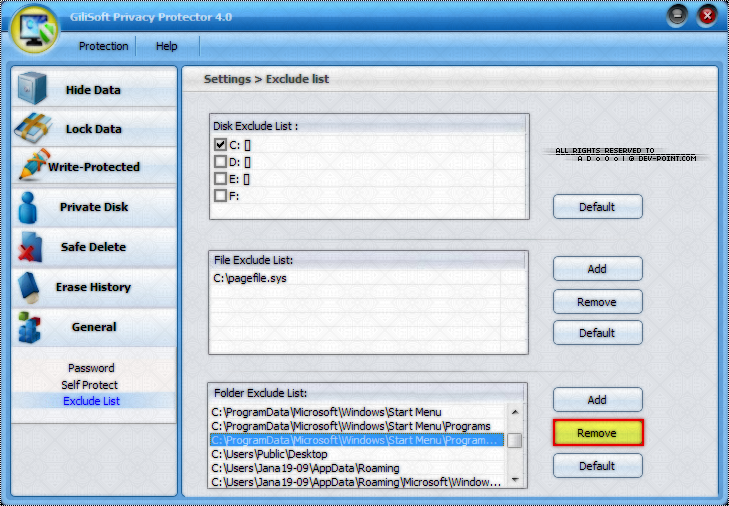This screenshot has height=506, width=729.
Task: Select the Roaming\Microsoft\Window… folder entry
Action: click(x=357, y=482)
